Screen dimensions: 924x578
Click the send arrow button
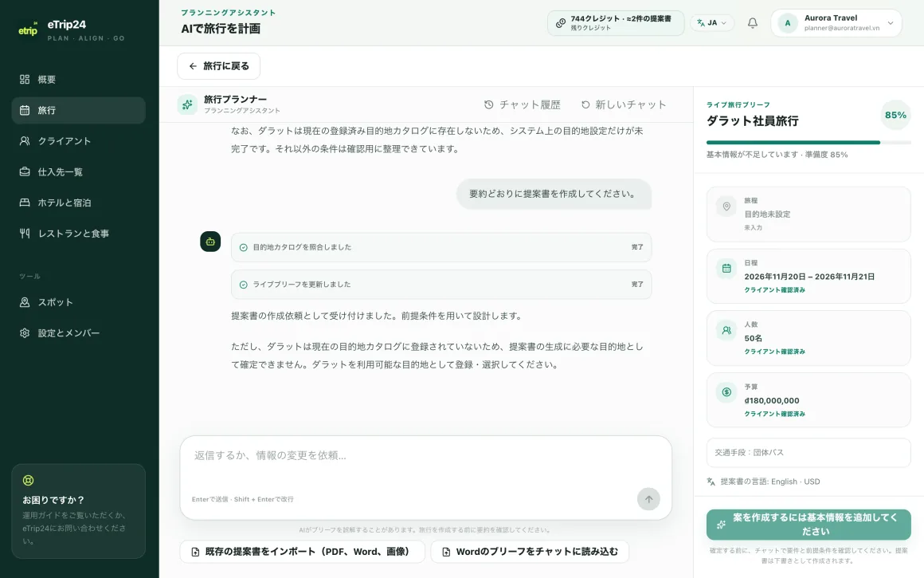pos(648,499)
